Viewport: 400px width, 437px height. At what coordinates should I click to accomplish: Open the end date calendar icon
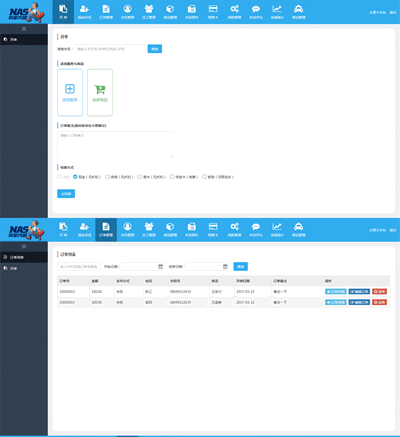[x=225, y=266]
